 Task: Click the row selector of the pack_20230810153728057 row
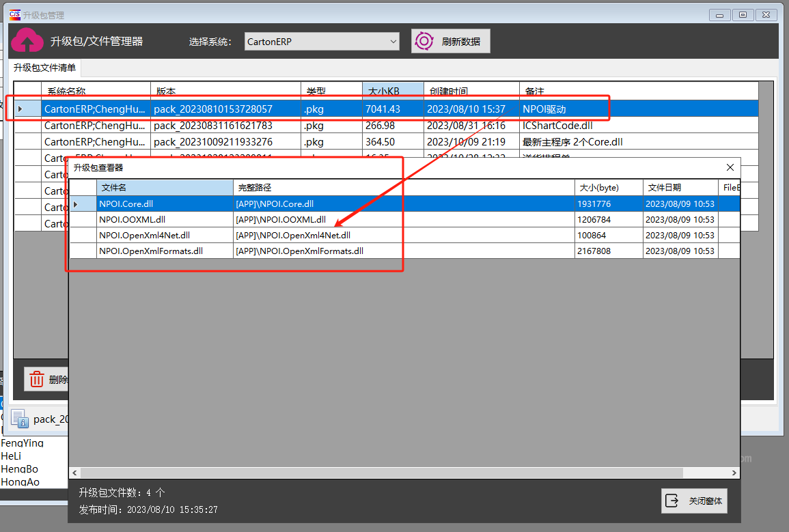point(27,109)
